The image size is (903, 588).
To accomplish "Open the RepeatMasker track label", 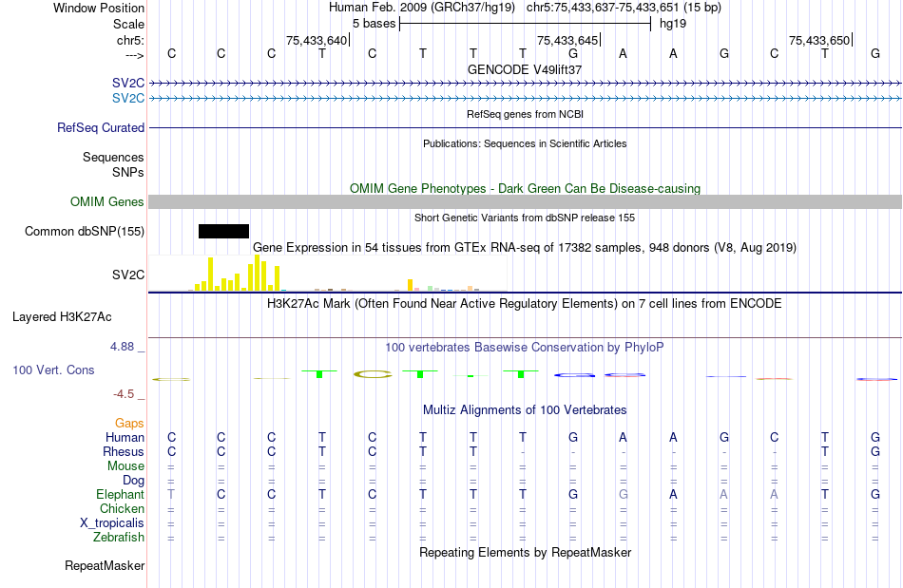I will (105, 565).
